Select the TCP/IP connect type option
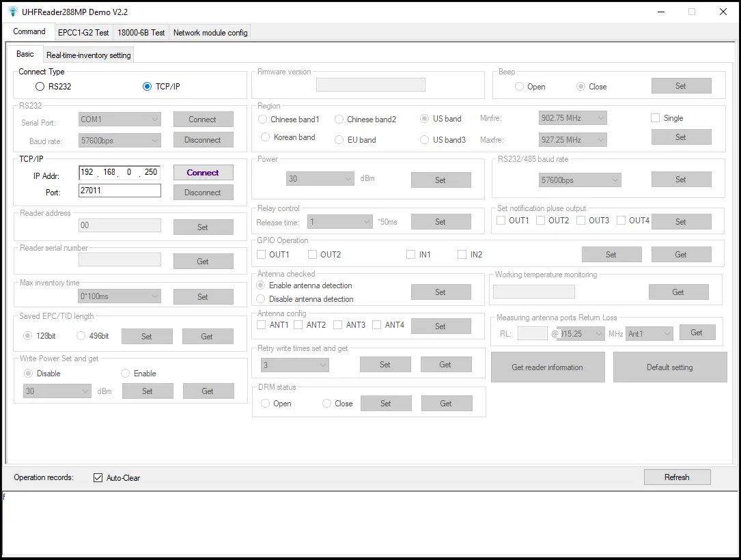The height and width of the screenshot is (560, 741). (x=148, y=87)
